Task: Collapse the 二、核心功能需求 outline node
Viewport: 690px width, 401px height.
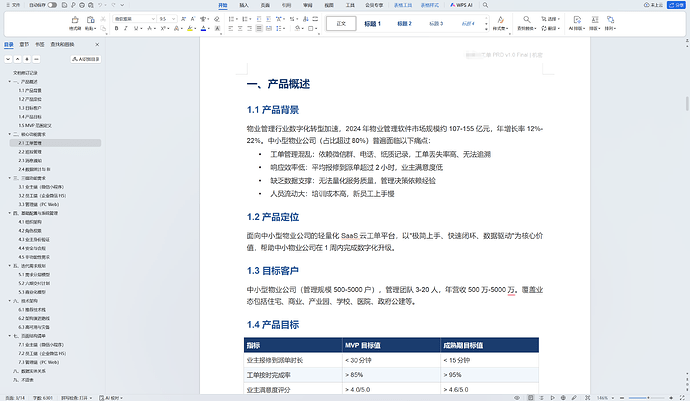Action: (x=10, y=134)
